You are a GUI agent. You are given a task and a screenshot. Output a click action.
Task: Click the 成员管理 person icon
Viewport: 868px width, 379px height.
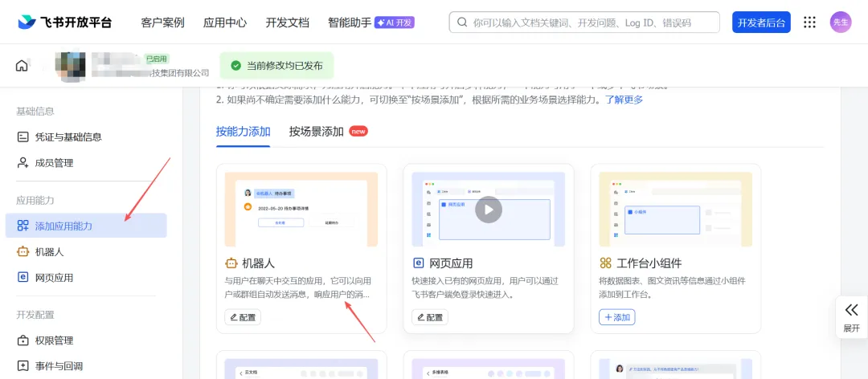pos(23,163)
